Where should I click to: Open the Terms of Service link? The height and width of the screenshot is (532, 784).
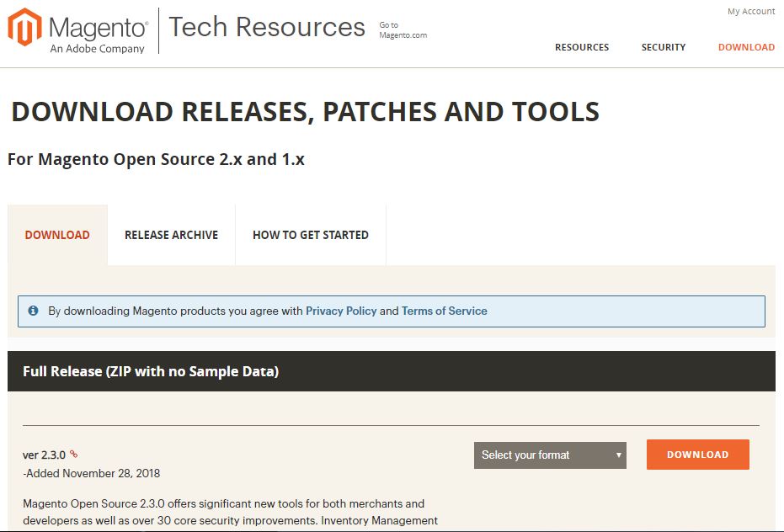[445, 311]
